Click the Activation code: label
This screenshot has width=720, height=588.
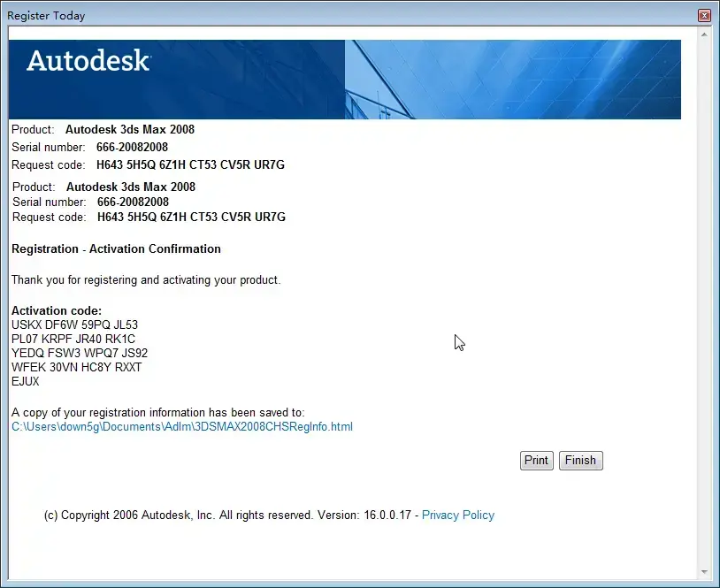57,310
